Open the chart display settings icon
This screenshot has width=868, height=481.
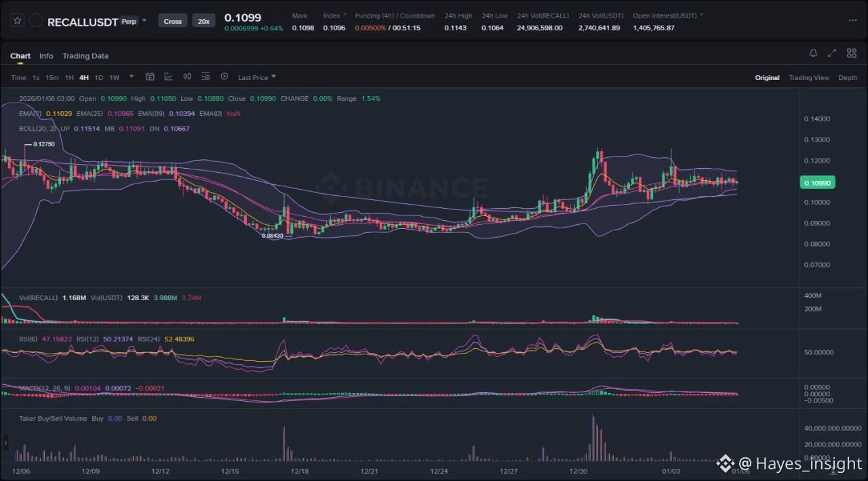[x=205, y=77]
